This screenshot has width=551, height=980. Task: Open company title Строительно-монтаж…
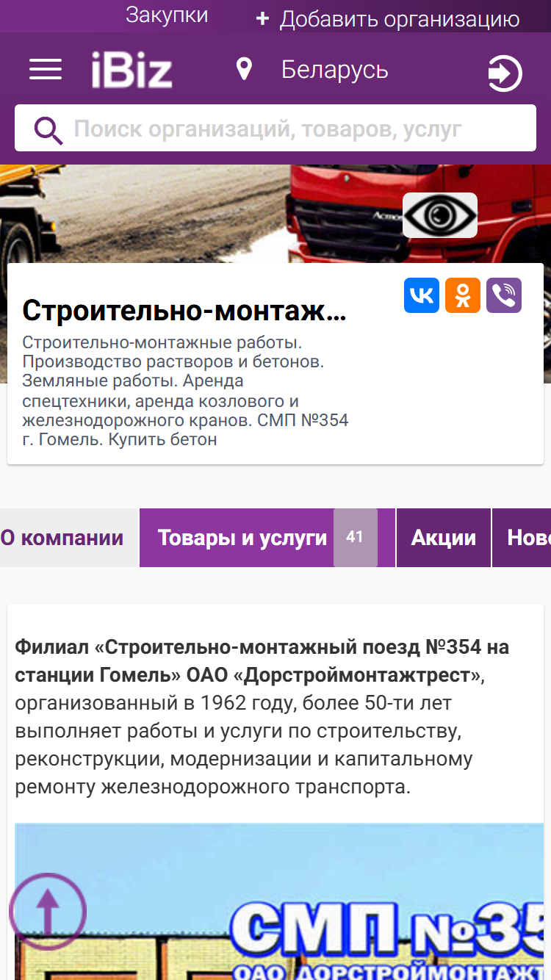tap(184, 311)
